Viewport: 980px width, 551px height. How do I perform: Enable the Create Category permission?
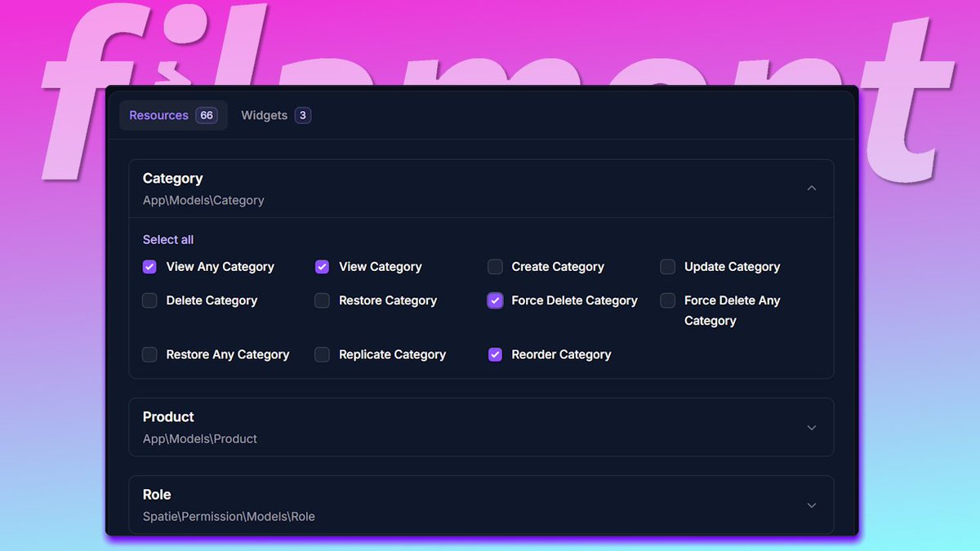[x=495, y=267]
